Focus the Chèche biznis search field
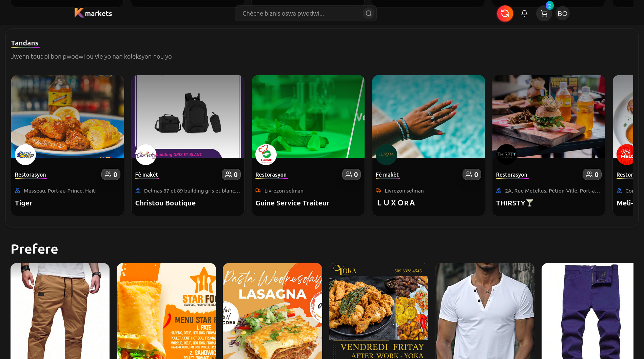This screenshot has width=644, height=359. tap(306, 14)
